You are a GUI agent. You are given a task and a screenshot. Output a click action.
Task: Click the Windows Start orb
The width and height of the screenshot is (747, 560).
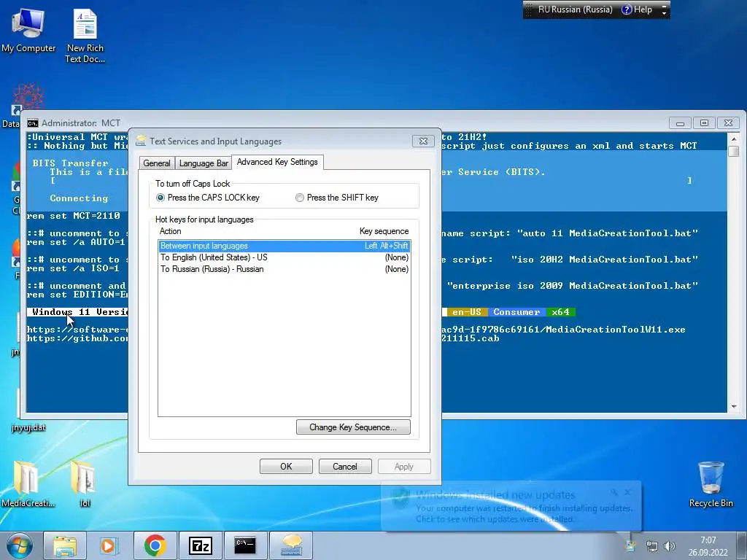click(19, 545)
